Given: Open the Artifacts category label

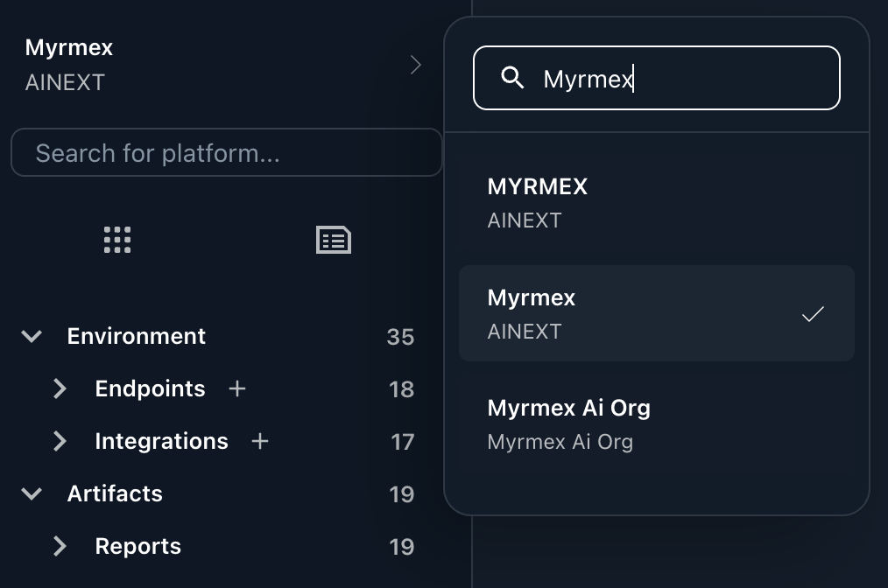Looking at the screenshot, I should (x=115, y=493).
